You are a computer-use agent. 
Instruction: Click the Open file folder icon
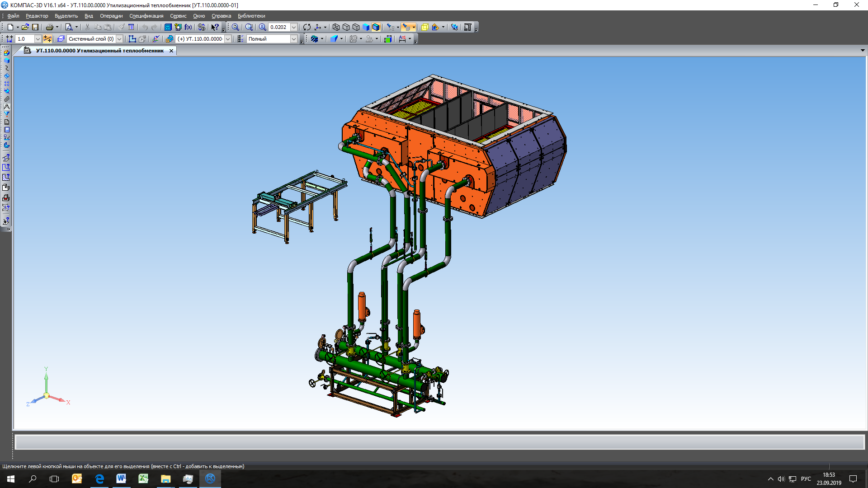[25, 27]
